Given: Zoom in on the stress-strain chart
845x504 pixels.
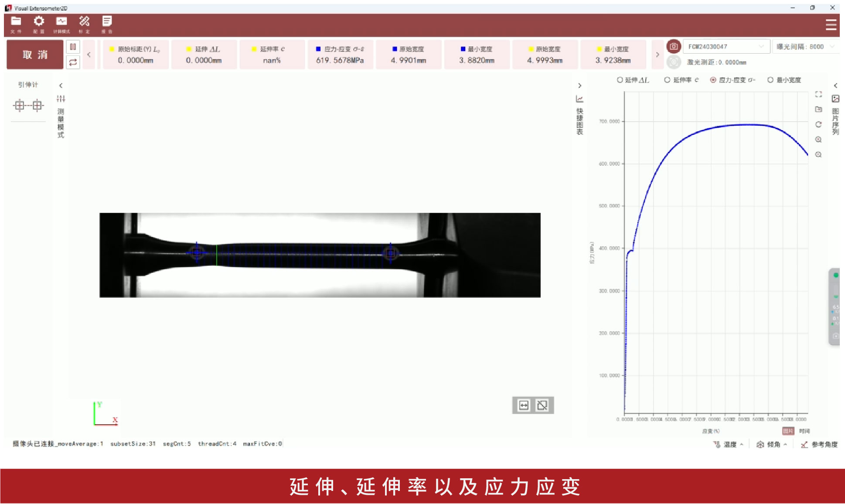Looking at the screenshot, I should [x=818, y=140].
